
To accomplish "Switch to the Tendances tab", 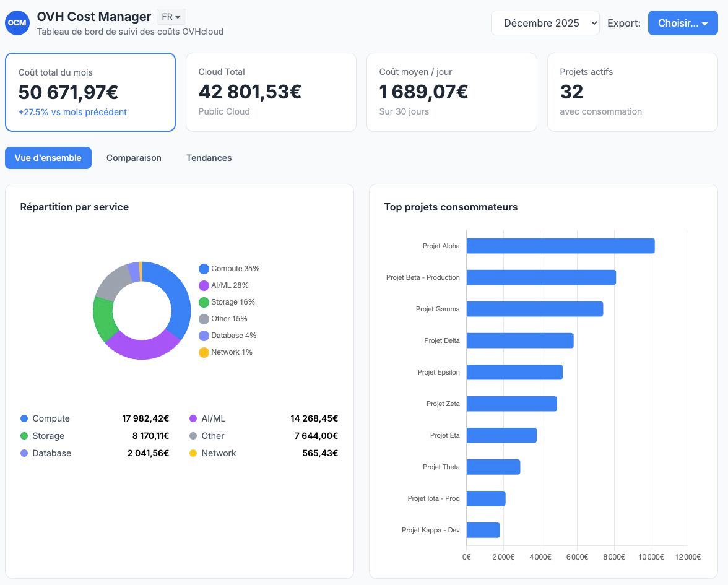I will tap(209, 158).
